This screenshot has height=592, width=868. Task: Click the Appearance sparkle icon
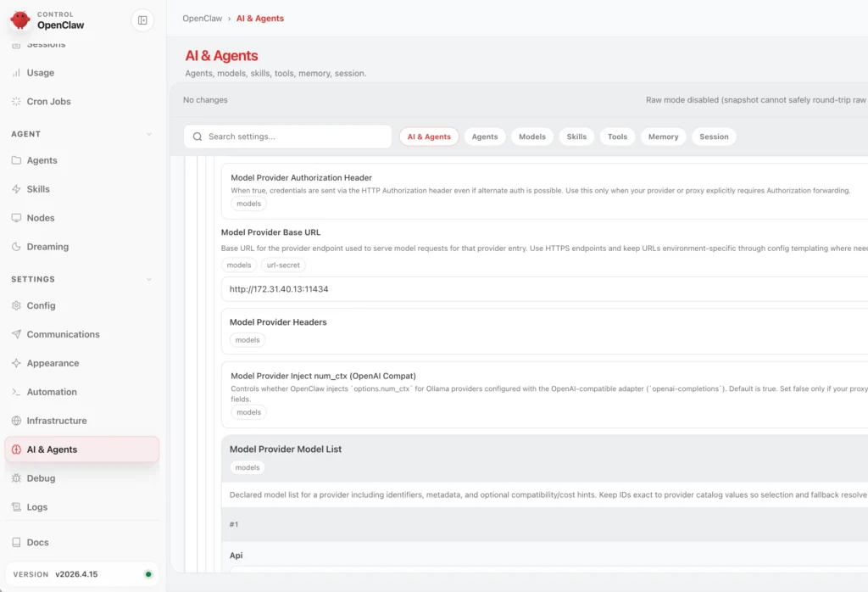[x=17, y=363]
